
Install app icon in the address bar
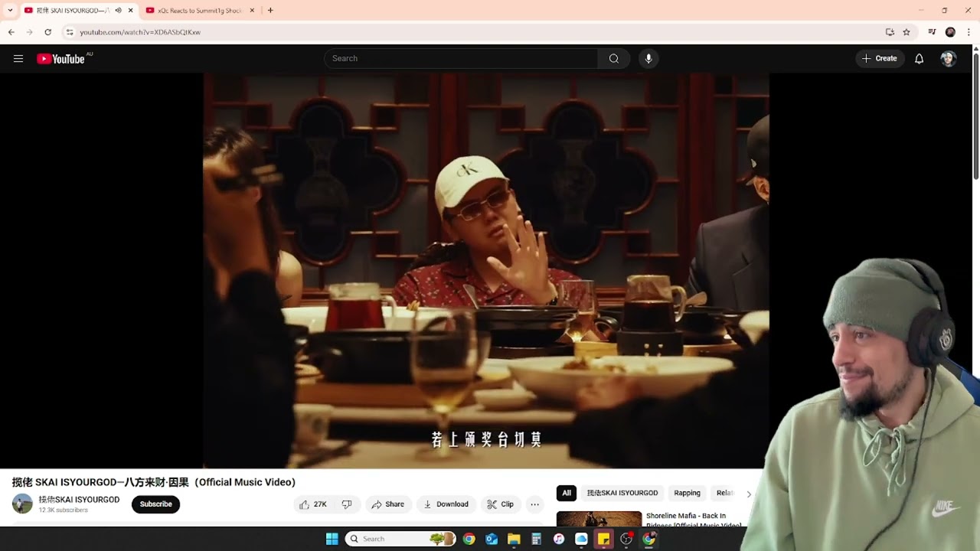[890, 32]
